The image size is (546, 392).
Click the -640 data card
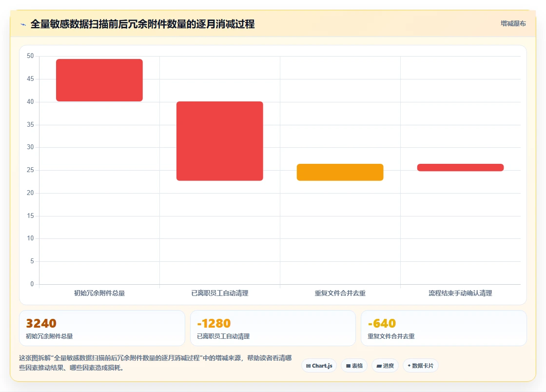coord(444,328)
